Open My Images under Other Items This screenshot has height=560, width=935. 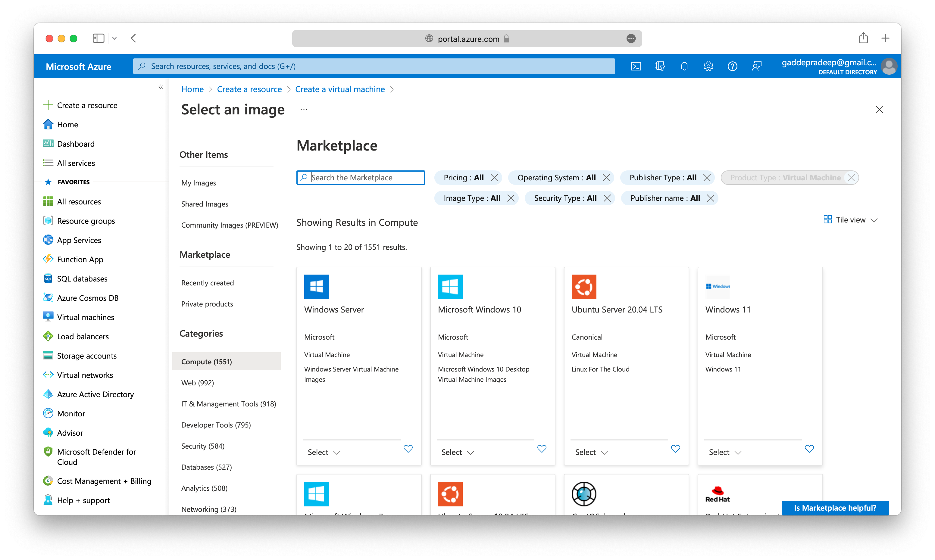[199, 183]
